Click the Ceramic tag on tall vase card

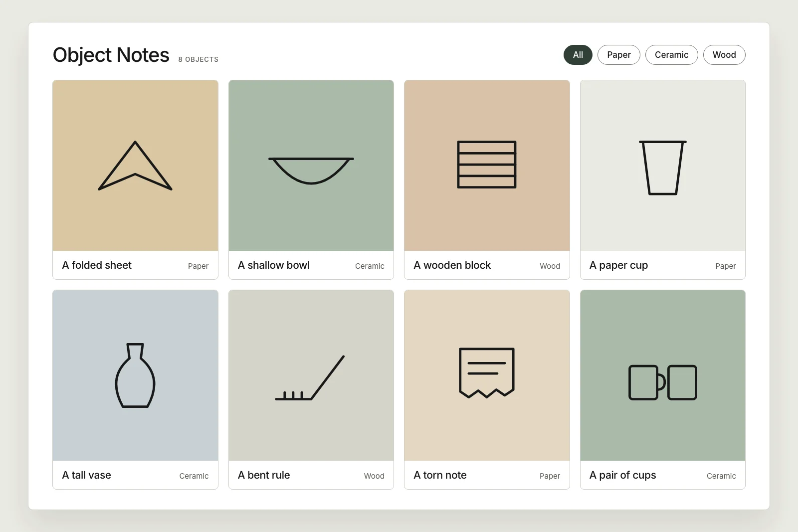pos(194,476)
